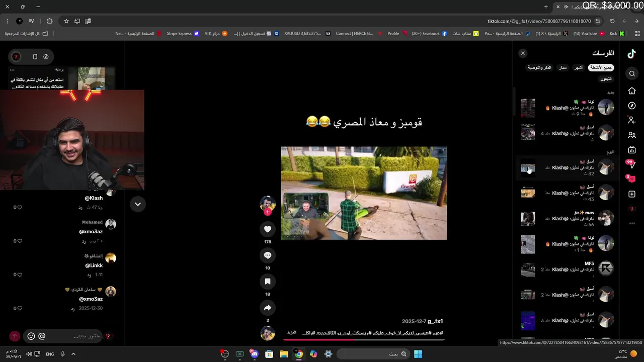Select the أشهر filter tab

(x=579, y=67)
